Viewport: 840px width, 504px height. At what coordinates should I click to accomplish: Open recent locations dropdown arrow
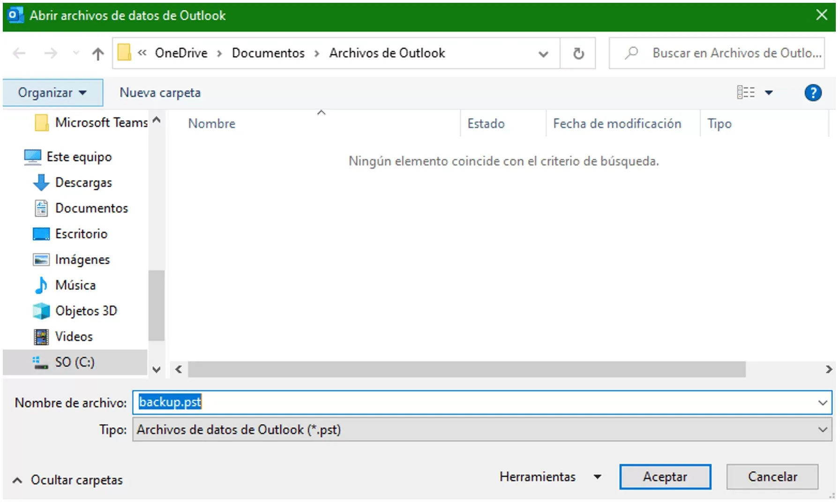pos(75,53)
